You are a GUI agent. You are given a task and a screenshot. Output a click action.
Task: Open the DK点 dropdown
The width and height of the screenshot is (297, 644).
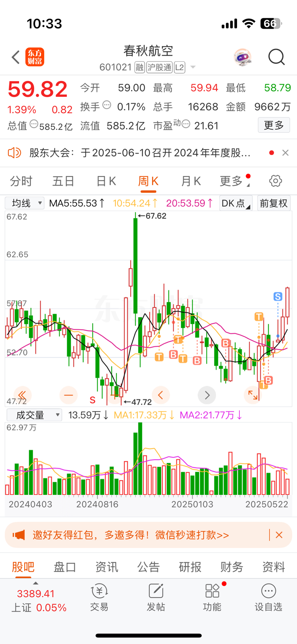[x=236, y=203]
